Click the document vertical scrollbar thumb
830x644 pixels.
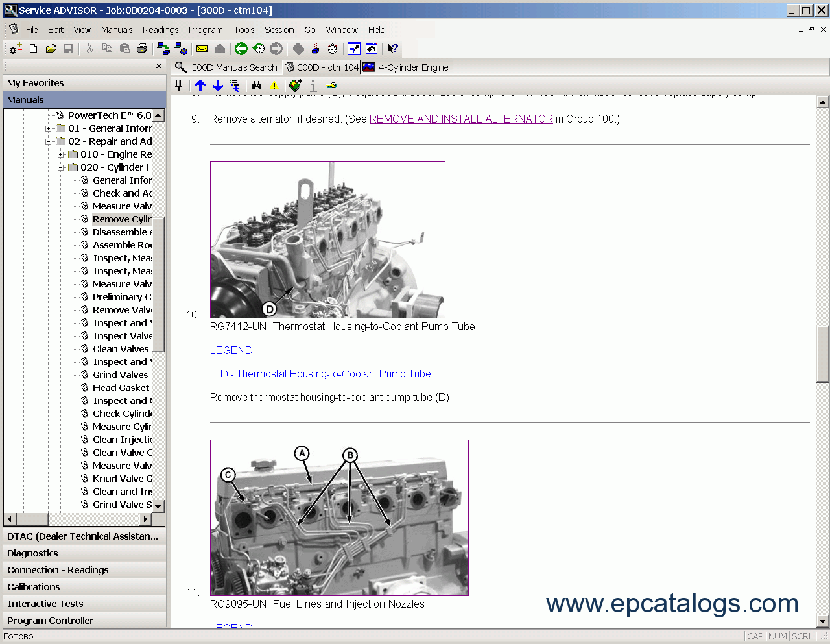pyautogui.click(x=823, y=354)
